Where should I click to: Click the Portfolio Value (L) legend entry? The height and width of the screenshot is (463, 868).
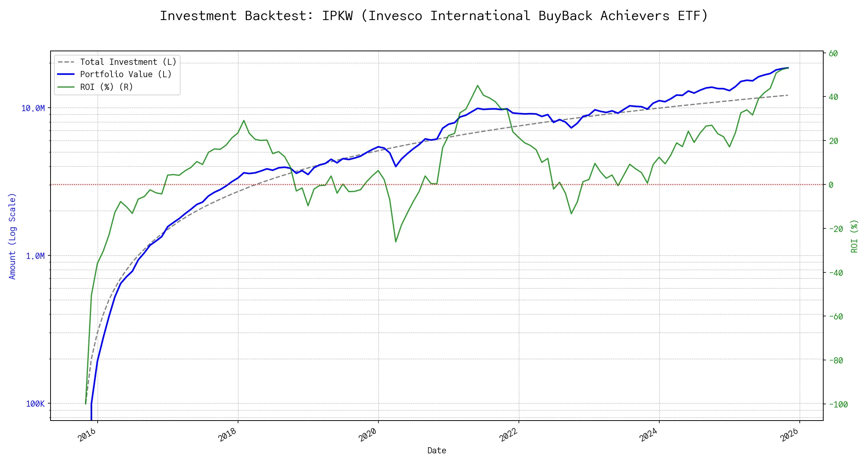(x=126, y=74)
